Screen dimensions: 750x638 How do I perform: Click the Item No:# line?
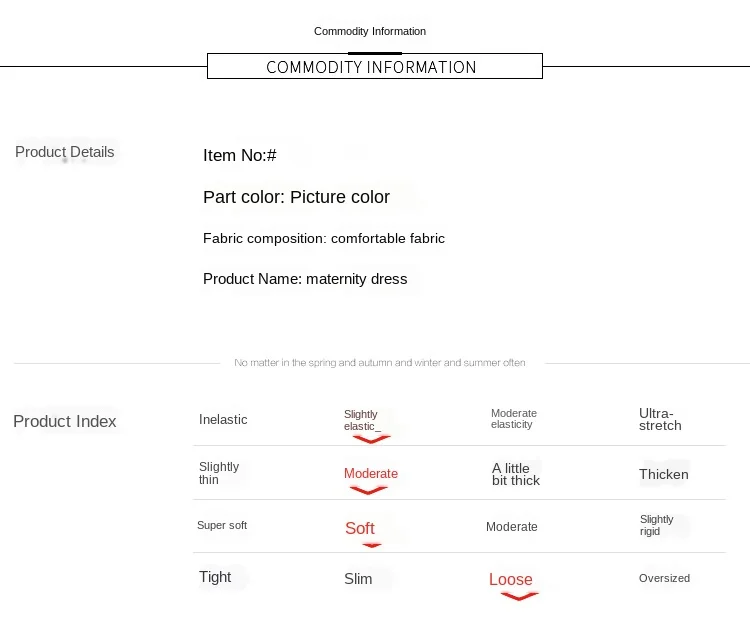point(240,155)
